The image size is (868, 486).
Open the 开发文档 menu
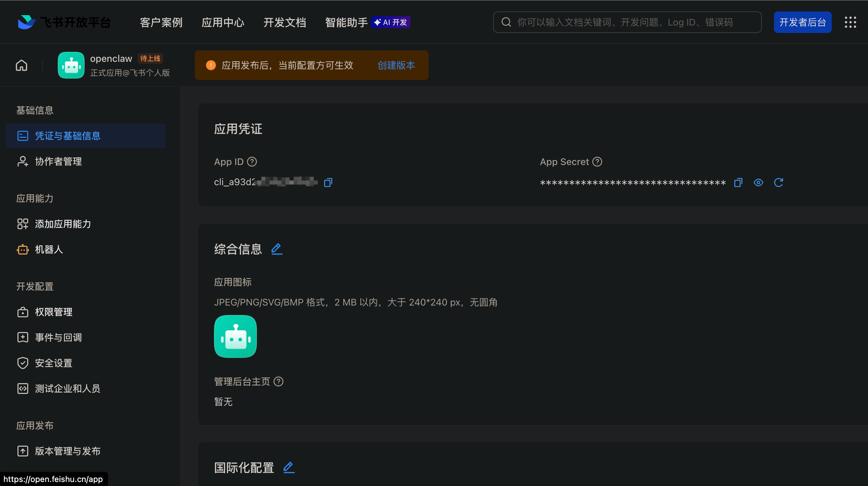(285, 22)
